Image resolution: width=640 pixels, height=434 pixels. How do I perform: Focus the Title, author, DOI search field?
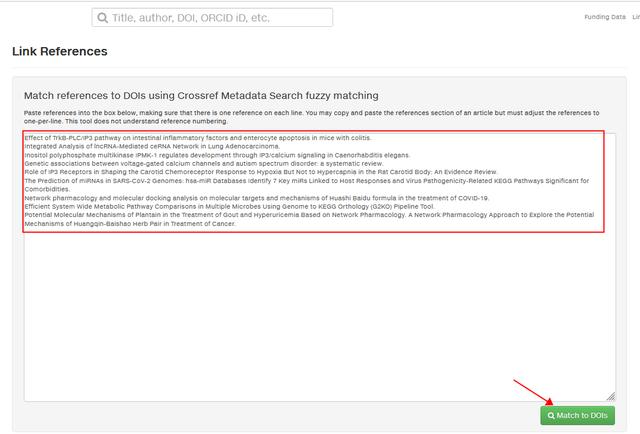pos(212,18)
